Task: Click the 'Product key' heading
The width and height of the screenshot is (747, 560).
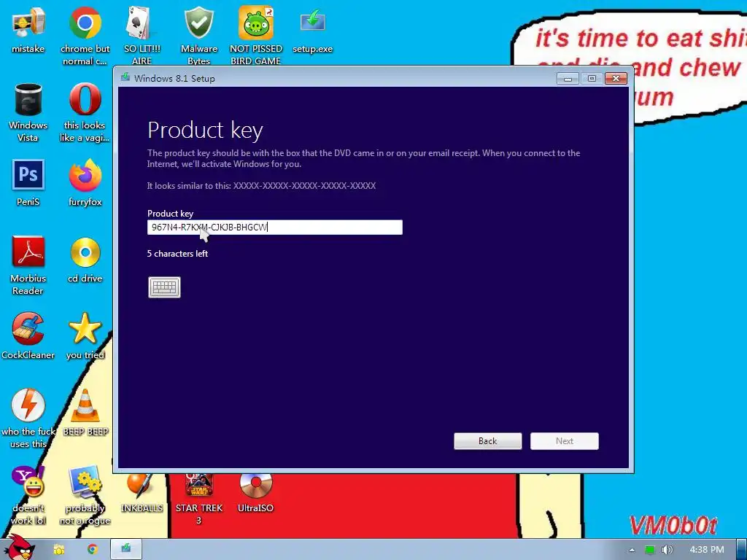Action: click(205, 130)
